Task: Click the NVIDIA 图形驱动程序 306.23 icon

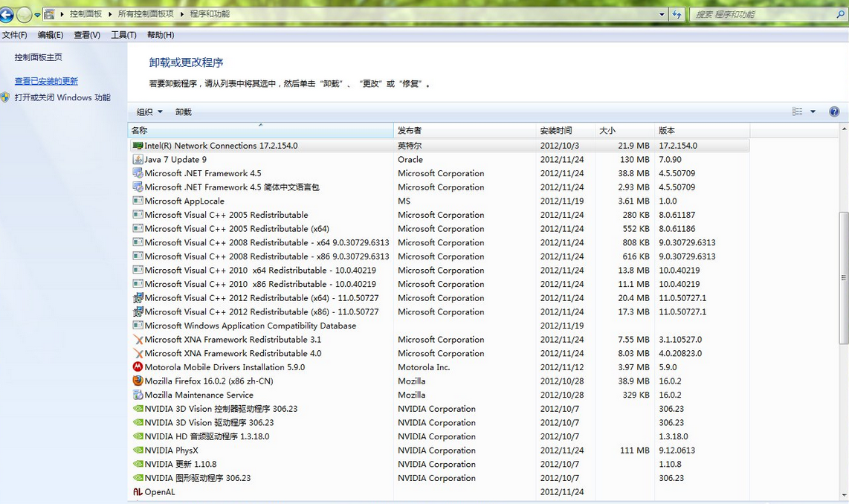Action: coord(138,478)
